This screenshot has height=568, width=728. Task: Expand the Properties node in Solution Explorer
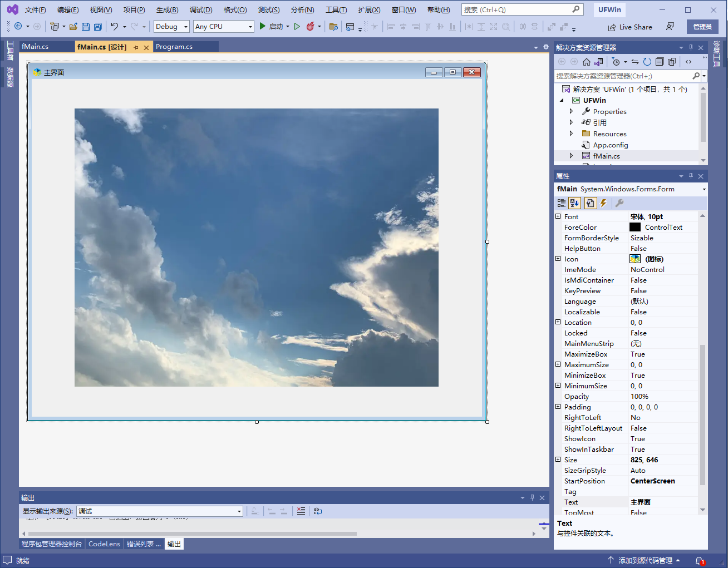[571, 111]
